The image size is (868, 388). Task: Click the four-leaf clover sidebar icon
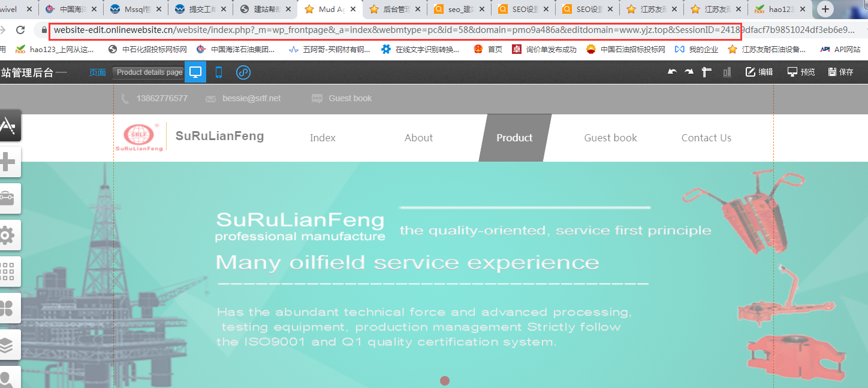point(8,308)
